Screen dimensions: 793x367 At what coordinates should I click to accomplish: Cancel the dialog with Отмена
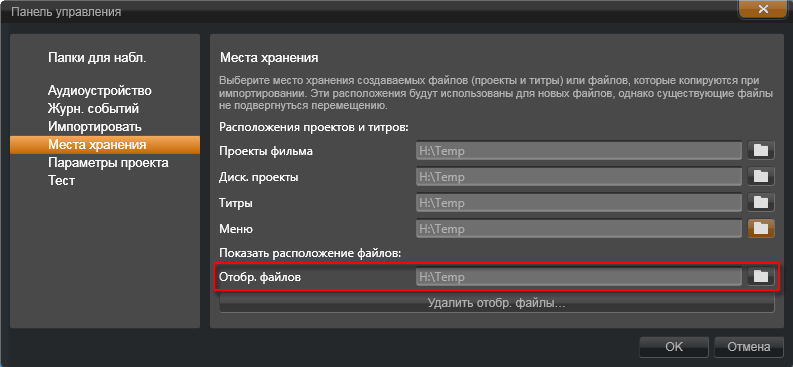(748, 347)
